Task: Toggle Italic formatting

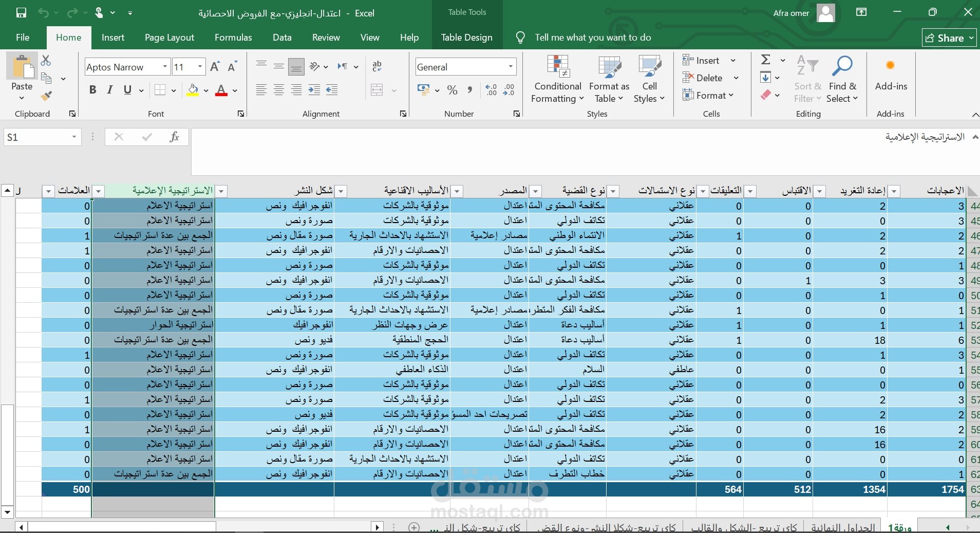Action: 110,90
